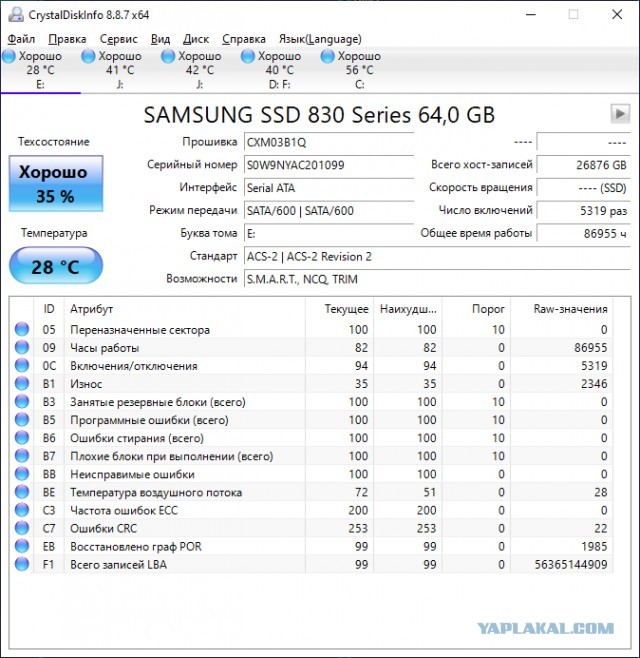Click the 28 °C temperature button
Viewport: 640px width, 658px height.
coord(56,266)
